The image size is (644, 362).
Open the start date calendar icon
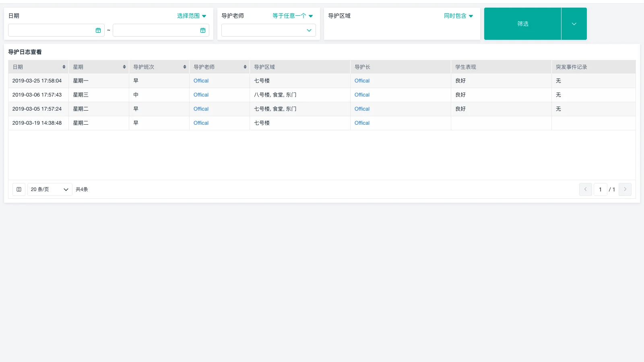[x=98, y=30]
